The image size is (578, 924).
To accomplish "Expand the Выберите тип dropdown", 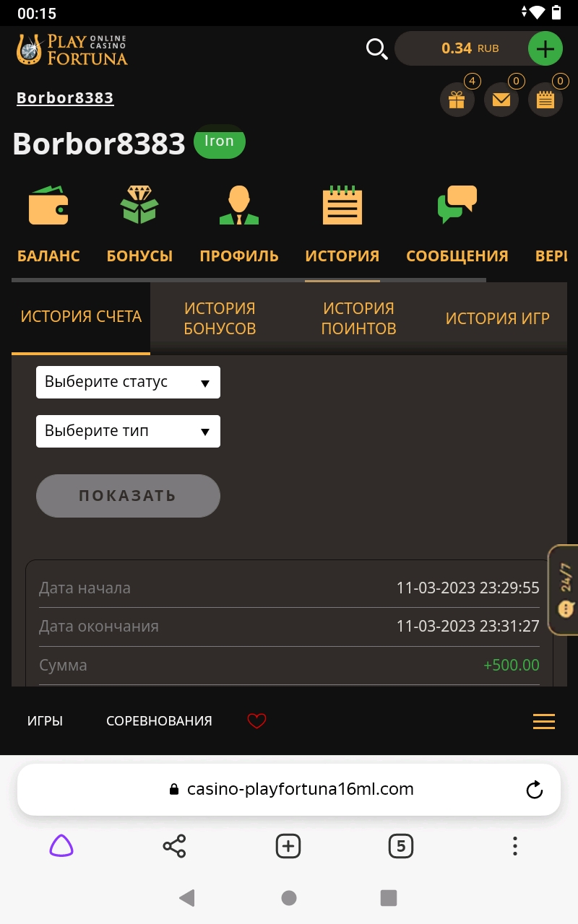I will [128, 431].
